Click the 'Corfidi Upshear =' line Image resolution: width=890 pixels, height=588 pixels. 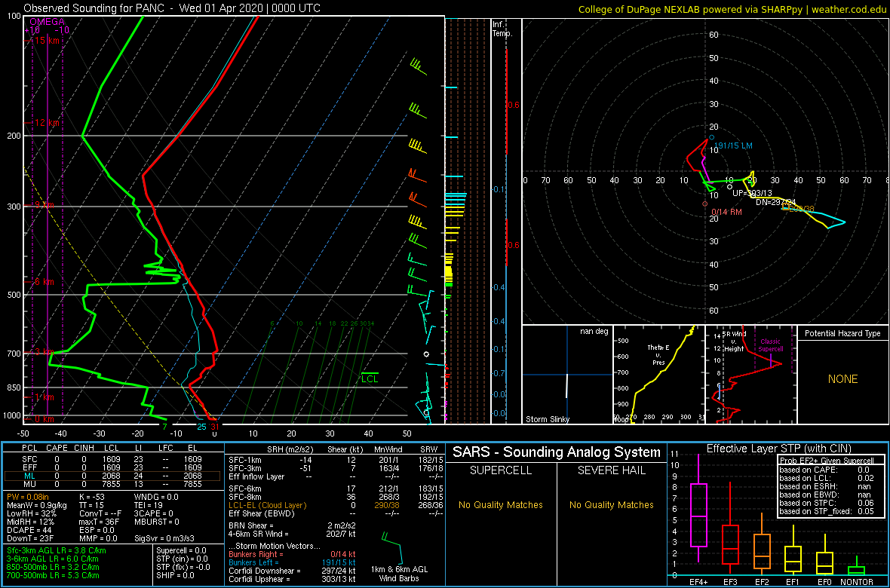pos(260,579)
